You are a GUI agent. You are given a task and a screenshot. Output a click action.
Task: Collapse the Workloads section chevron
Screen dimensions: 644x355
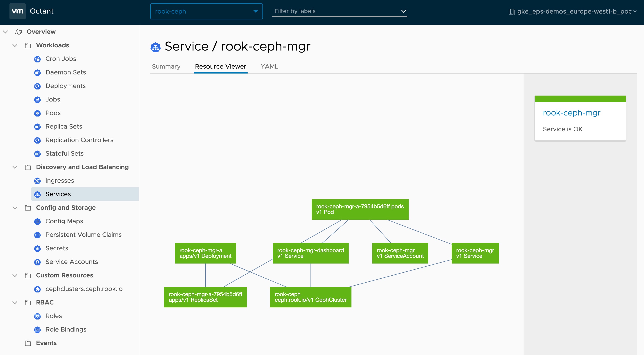pos(15,46)
